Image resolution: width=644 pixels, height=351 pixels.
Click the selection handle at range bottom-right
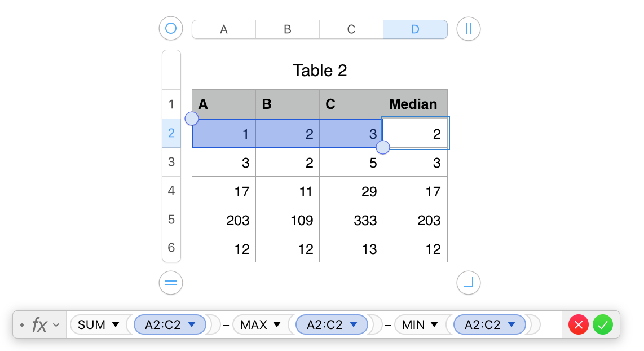[x=383, y=147]
